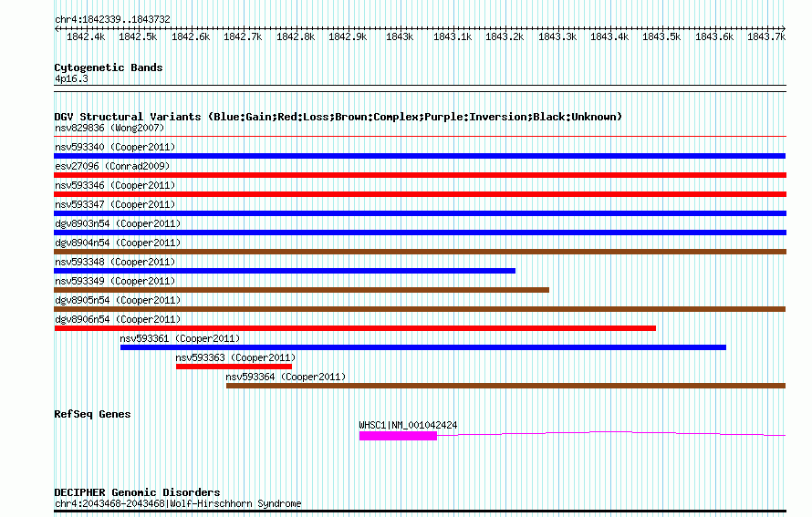Screen dimensions: 812x517
Task: Select the brown nsv593349 complex bar
Action: pyautogui.click(x=301, y=290)
